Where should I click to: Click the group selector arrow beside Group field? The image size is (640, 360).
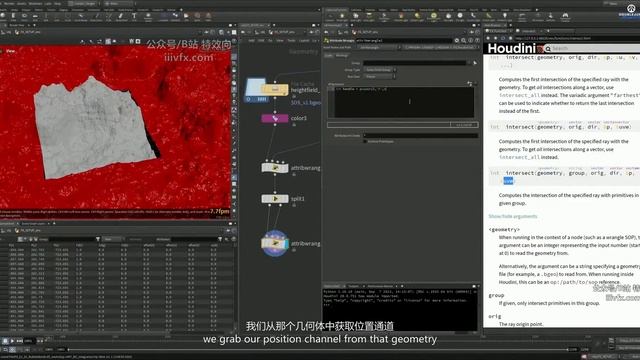click(x=475, y=63)
